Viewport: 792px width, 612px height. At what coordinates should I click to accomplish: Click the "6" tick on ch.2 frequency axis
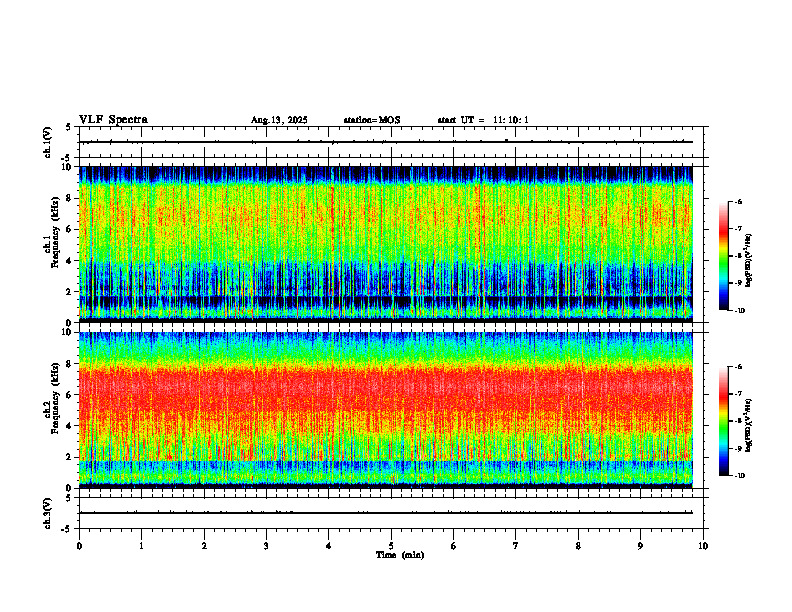(70, 395)
